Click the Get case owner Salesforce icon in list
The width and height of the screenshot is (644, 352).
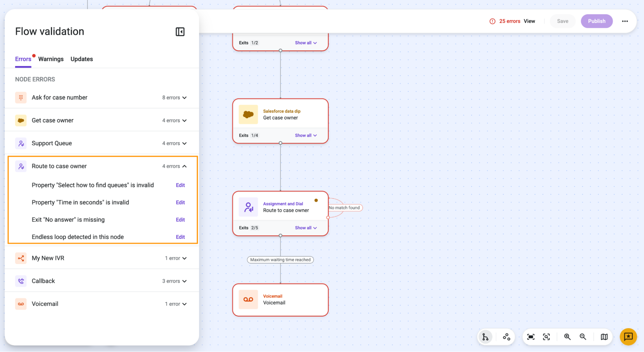coord(21,120)
